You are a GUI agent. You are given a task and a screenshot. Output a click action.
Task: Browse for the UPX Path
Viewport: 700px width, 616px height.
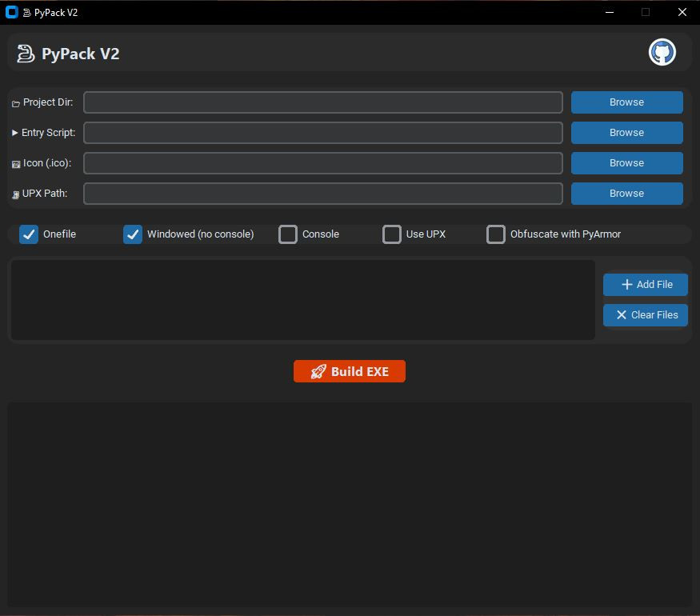626,194
